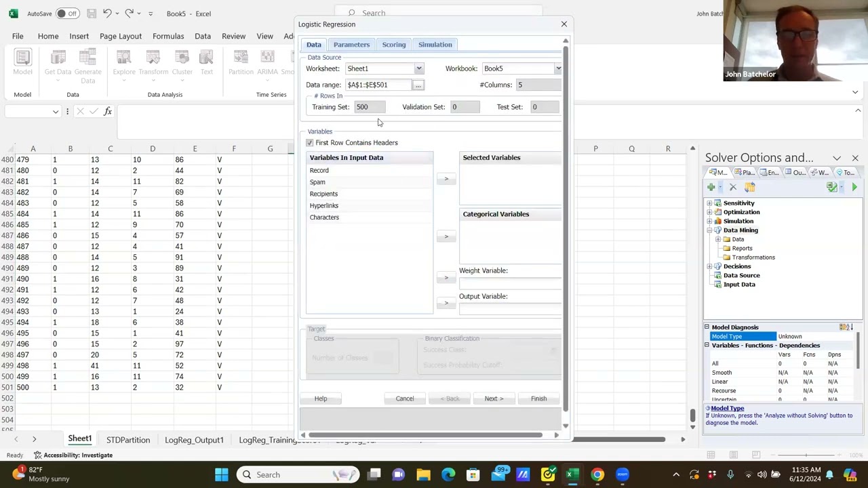
Task: Click the Data range input field
Action: [x=378, y=85]
